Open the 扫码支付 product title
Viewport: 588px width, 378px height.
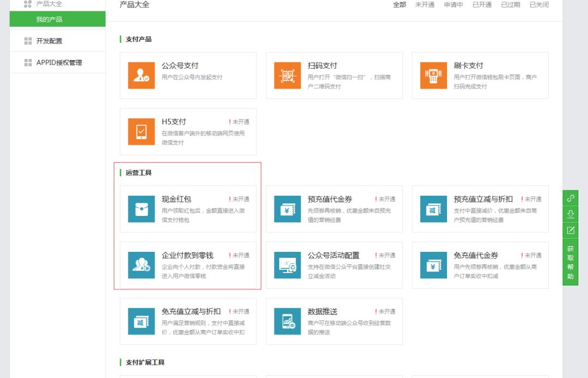coord(322,66)
